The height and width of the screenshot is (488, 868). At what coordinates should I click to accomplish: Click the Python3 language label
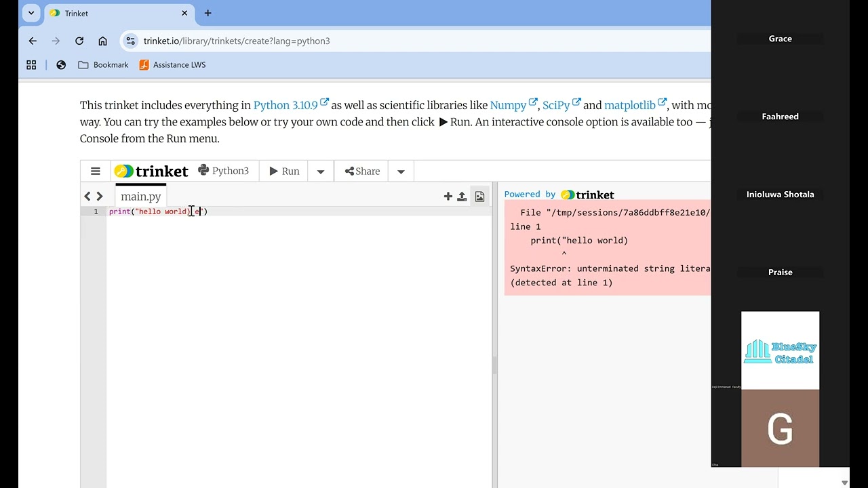point(224,171)
